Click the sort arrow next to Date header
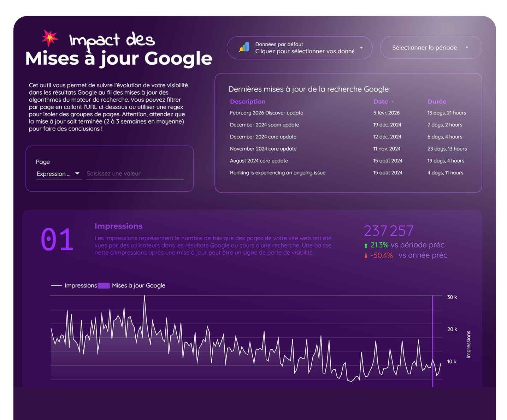Image resolution: width=507 pixels, height=420 pixels. coord(393,102)
